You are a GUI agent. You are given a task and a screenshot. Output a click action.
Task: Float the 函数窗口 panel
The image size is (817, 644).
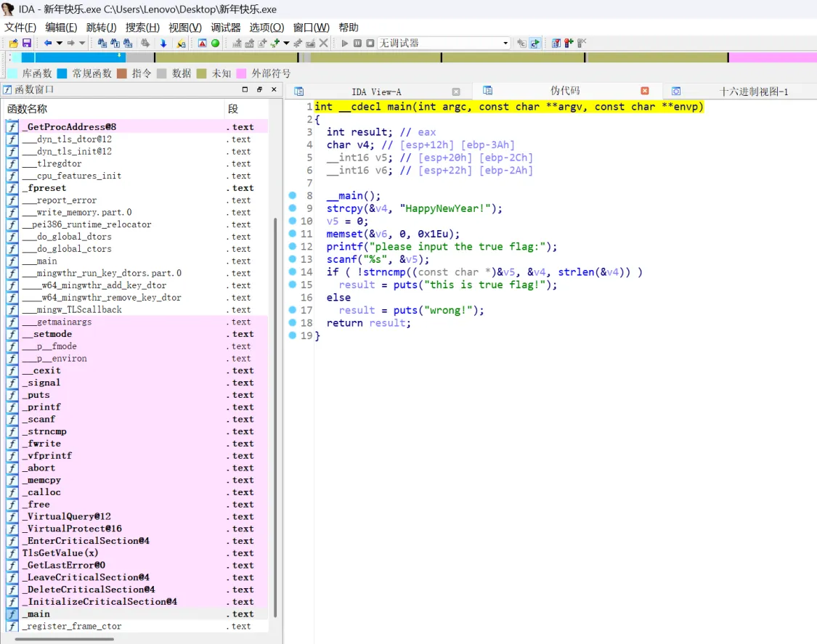tap(259, 89)
